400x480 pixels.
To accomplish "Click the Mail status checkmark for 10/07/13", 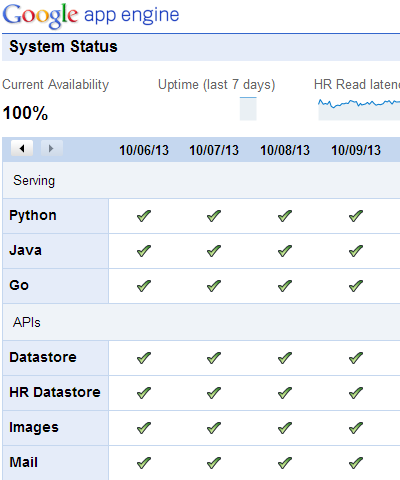I will point(214,463).
